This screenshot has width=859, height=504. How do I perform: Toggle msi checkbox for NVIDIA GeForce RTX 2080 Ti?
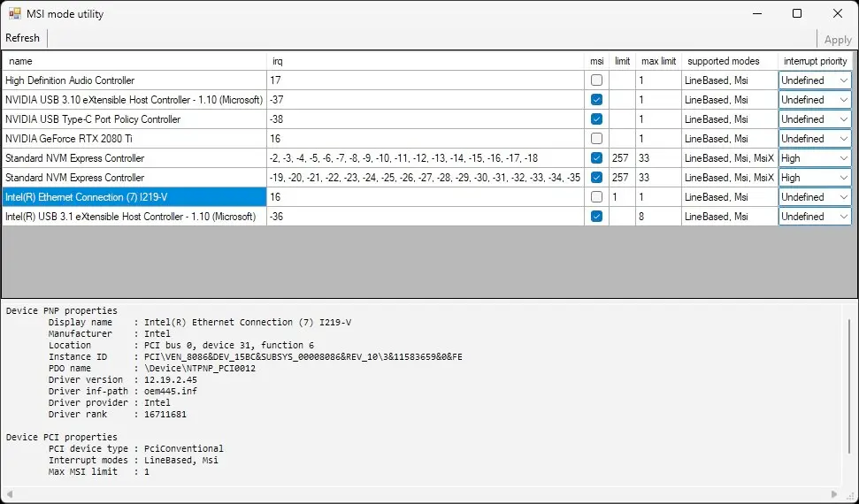point(596,139)
